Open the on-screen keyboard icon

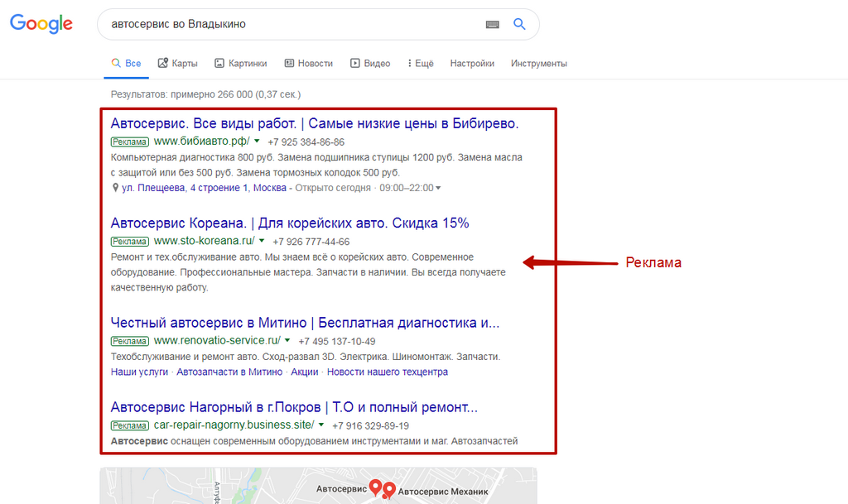coord(492,24)
